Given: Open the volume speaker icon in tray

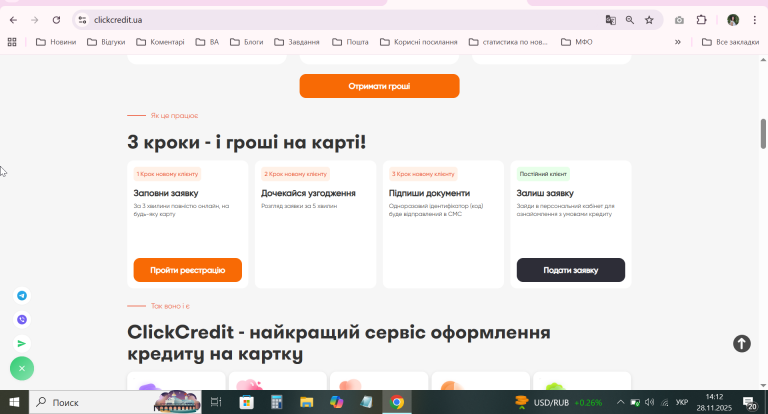Looking at the screenshot, I should pyautogui.click(x=649, y=402).
